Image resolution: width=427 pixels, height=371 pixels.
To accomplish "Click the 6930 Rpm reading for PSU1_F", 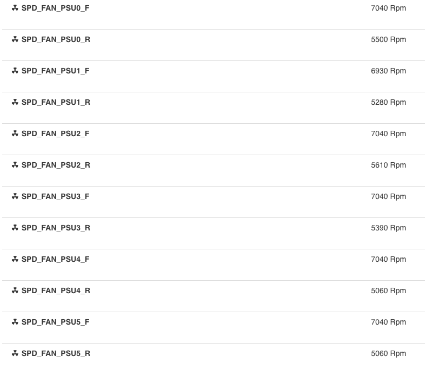I will tap(388, 71).
